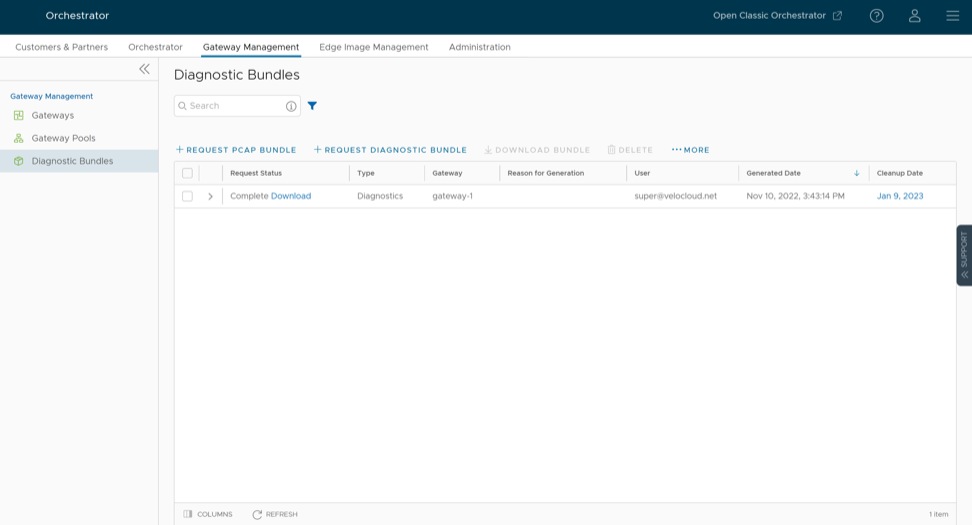This screenshot has height=525, width=972.
Task: Open the hamburger menu icon
Action: pyautogui.click(x=952, y=16)
